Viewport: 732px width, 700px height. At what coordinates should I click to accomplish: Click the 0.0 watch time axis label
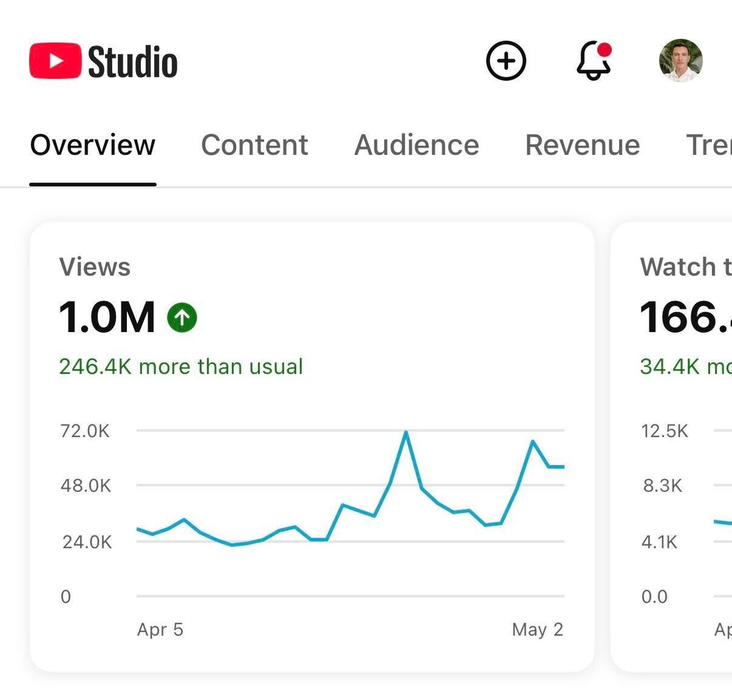click(x=655, y=597)
